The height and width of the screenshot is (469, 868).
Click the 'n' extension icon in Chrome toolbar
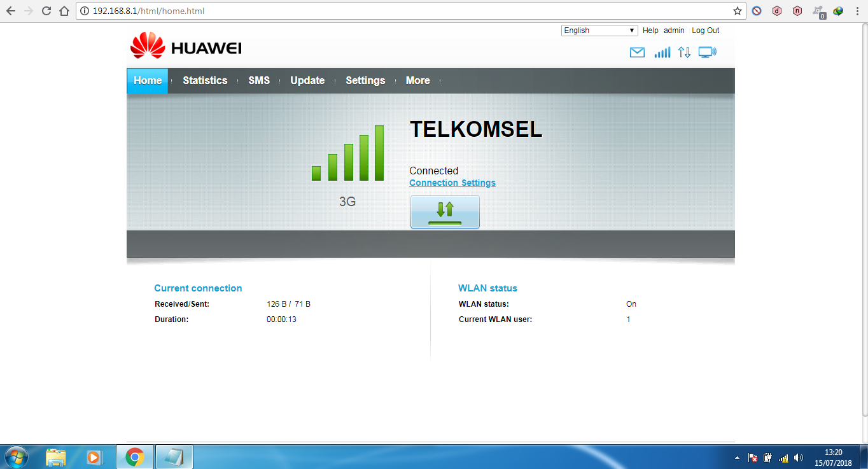click(797, 11)
